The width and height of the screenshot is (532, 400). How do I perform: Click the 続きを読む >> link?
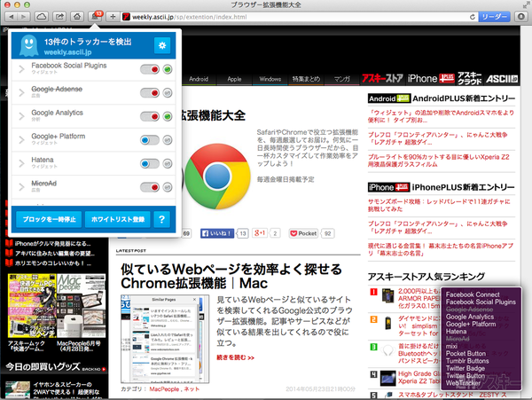(x=235, y=358)
